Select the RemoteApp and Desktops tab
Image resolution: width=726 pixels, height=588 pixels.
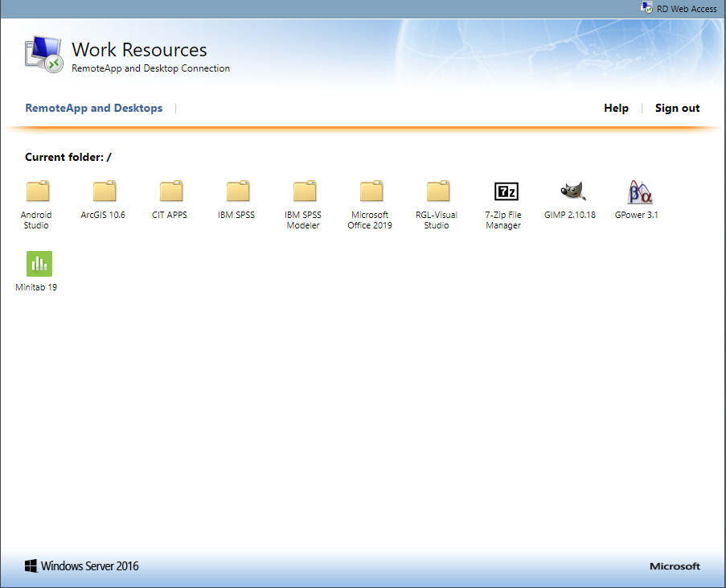(93, 108)
